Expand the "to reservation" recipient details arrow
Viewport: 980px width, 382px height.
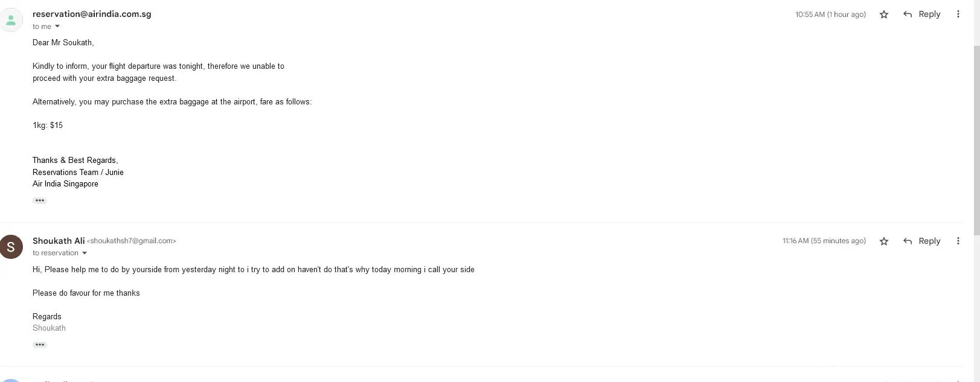pos(85,253)
